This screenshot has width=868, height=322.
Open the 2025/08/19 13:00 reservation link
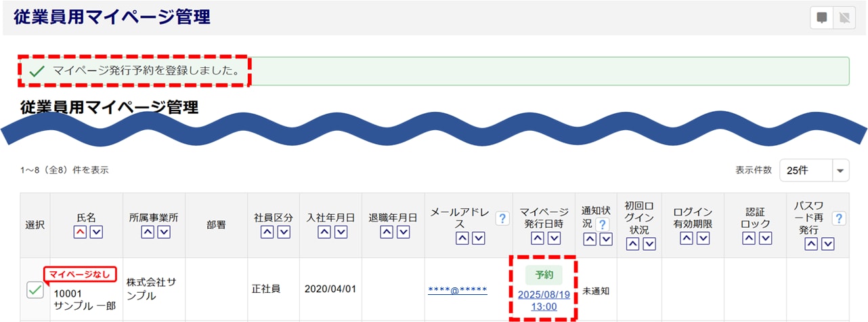544,300
